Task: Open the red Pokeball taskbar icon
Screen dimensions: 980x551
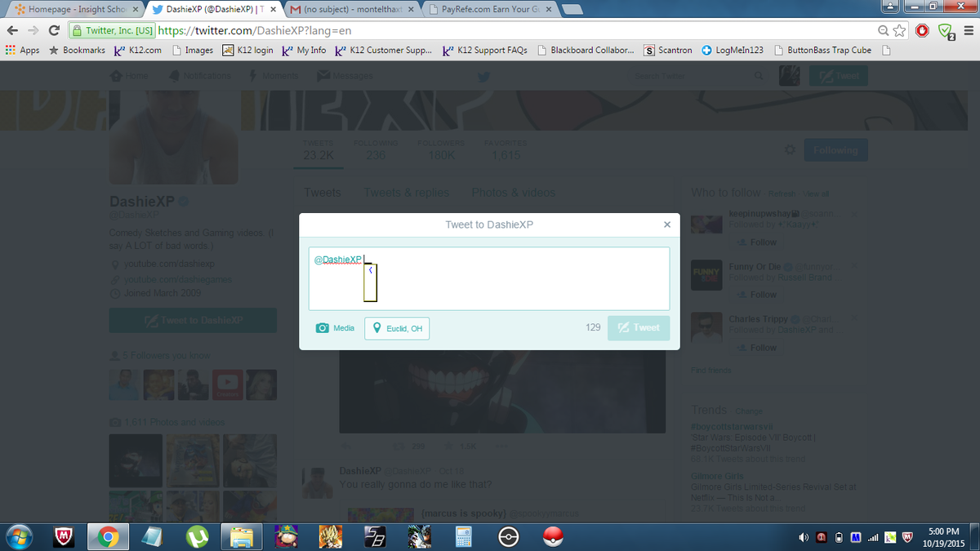Action: coord(554,536)
